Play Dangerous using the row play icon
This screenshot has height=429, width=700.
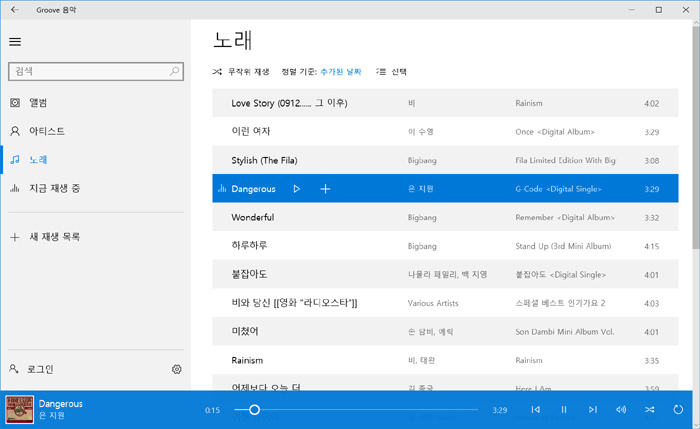point(296,189)
